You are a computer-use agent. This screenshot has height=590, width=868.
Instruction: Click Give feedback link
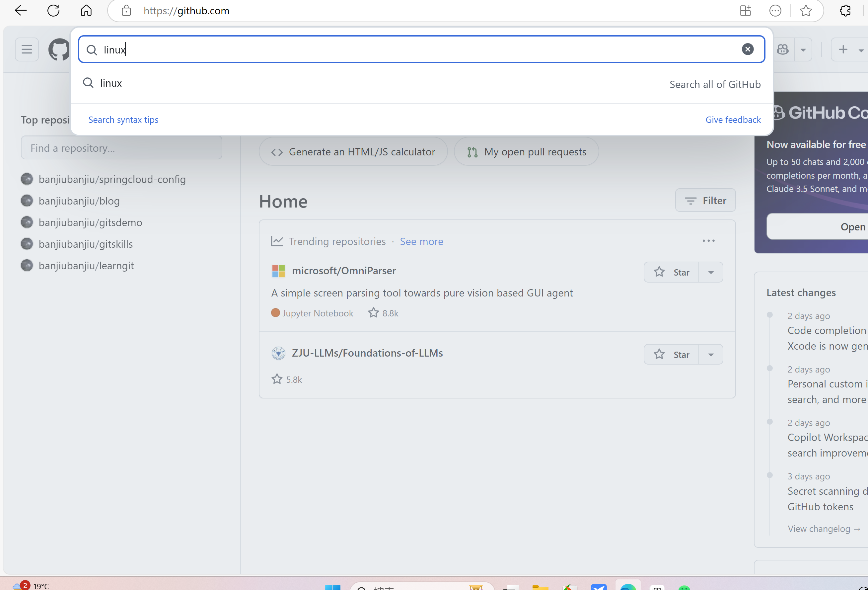point(733,120)
